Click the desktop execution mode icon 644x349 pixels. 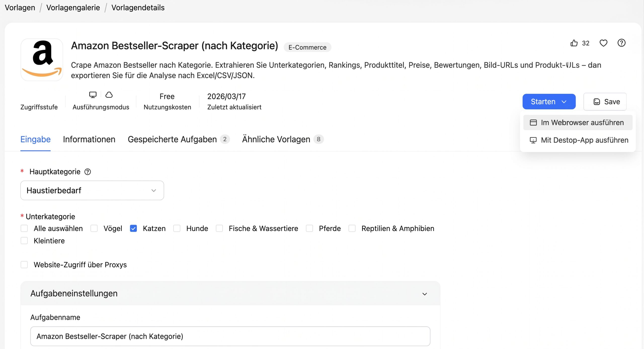click(93, 95)
